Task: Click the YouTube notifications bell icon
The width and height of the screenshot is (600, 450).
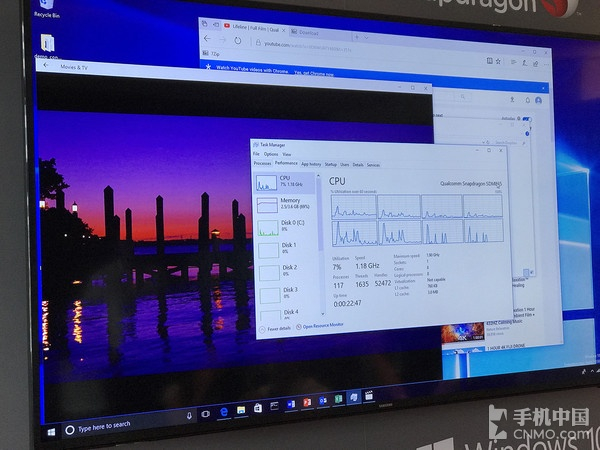Action: [527, 100]
